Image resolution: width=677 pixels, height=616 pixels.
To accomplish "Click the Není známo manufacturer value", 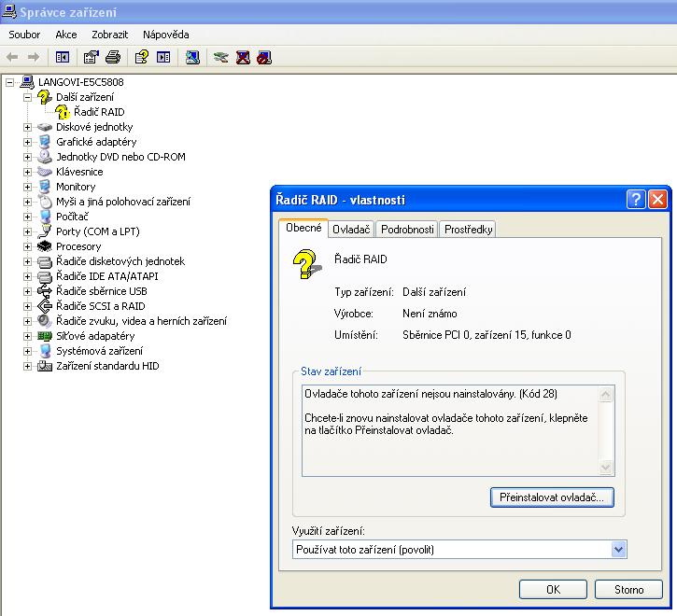I will [x=430, y=314].
